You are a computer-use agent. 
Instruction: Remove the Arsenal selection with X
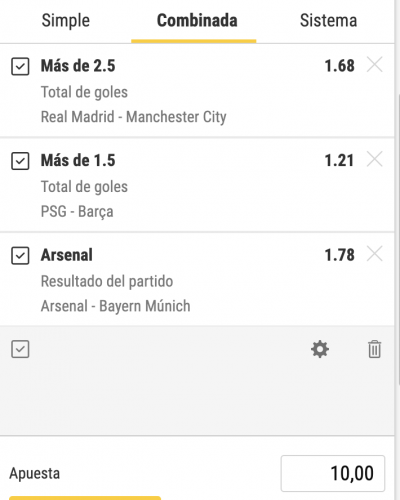[374, 254]
